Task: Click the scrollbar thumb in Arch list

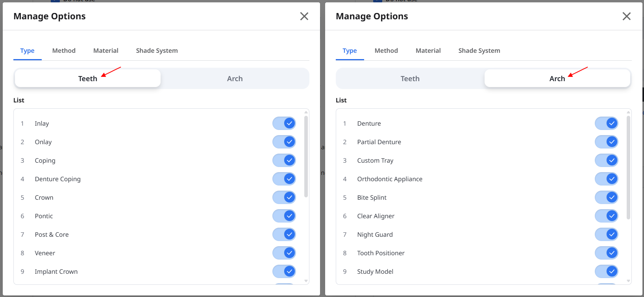Action: 628,167
